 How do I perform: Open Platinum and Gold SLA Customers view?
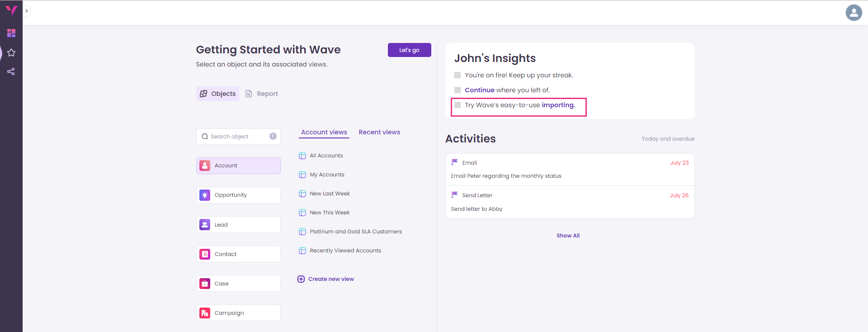356,232
